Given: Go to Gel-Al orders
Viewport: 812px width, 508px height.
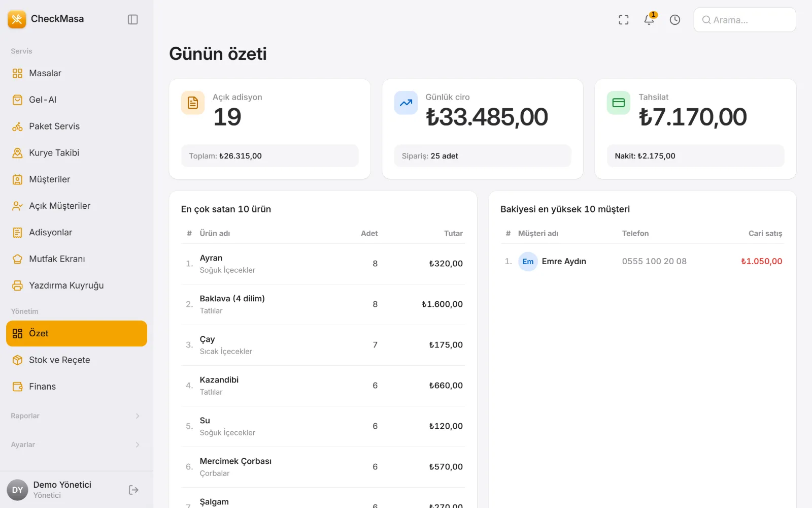Looking at the screenshot, I should (77, 100).
